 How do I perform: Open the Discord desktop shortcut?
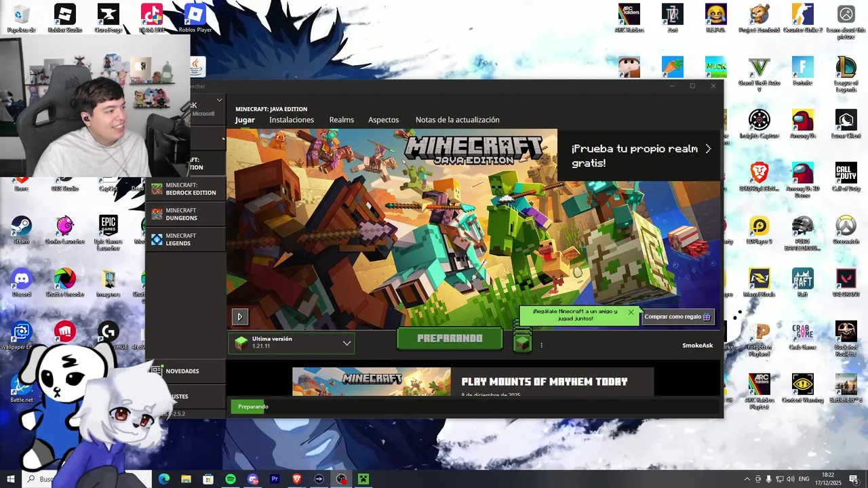click(x=22, y=283)
